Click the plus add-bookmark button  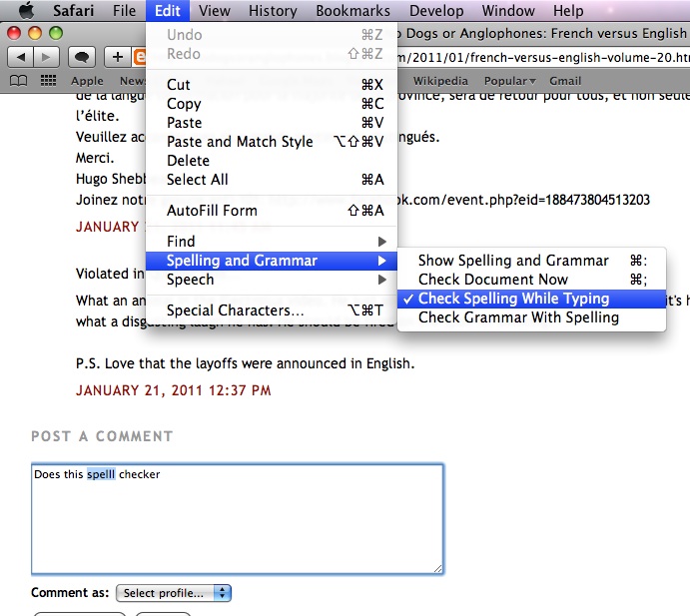point(118,57)
